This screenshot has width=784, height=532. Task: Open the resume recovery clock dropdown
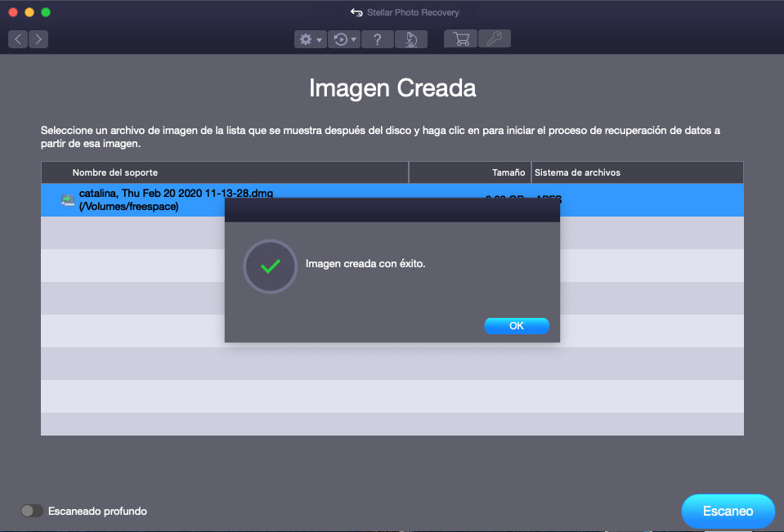344,39
